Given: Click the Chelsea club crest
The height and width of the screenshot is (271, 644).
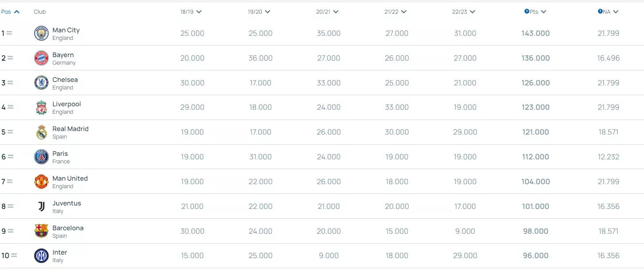Looking at the screenshot, I should pos(41,83).
